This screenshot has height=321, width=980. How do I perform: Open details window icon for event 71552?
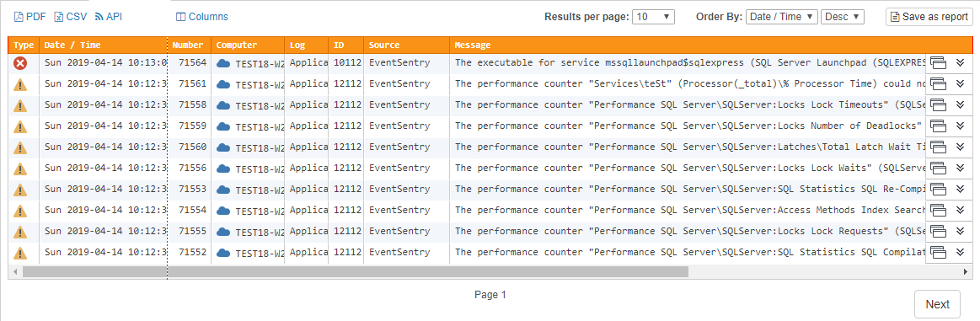938,252
